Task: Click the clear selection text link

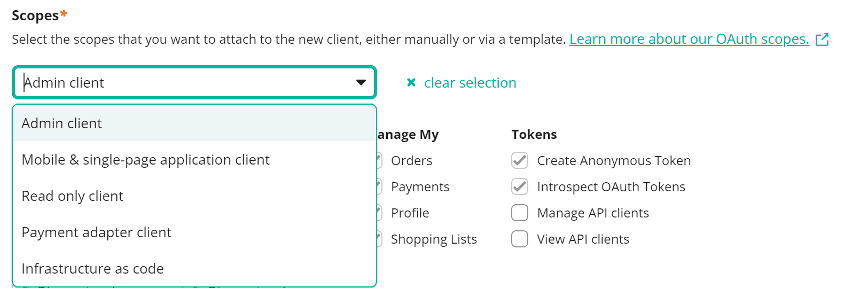Action: pyautogui.click(x=470, y=83)
